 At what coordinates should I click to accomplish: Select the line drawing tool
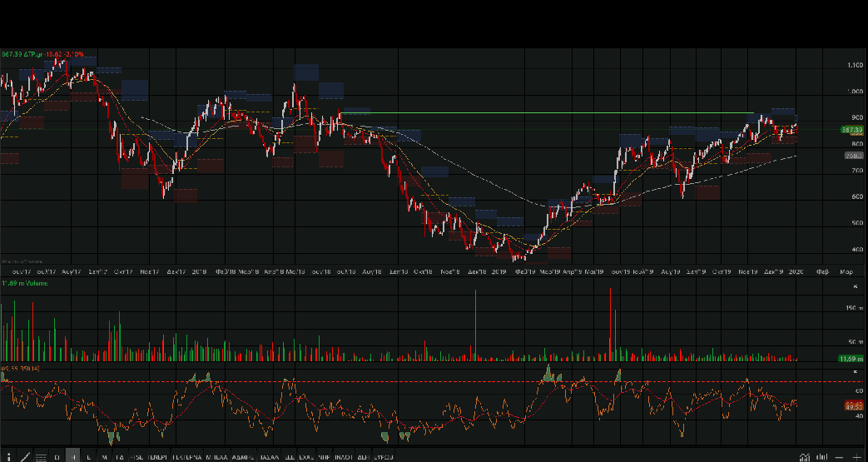pyautogui.click(x=25, y=457)
